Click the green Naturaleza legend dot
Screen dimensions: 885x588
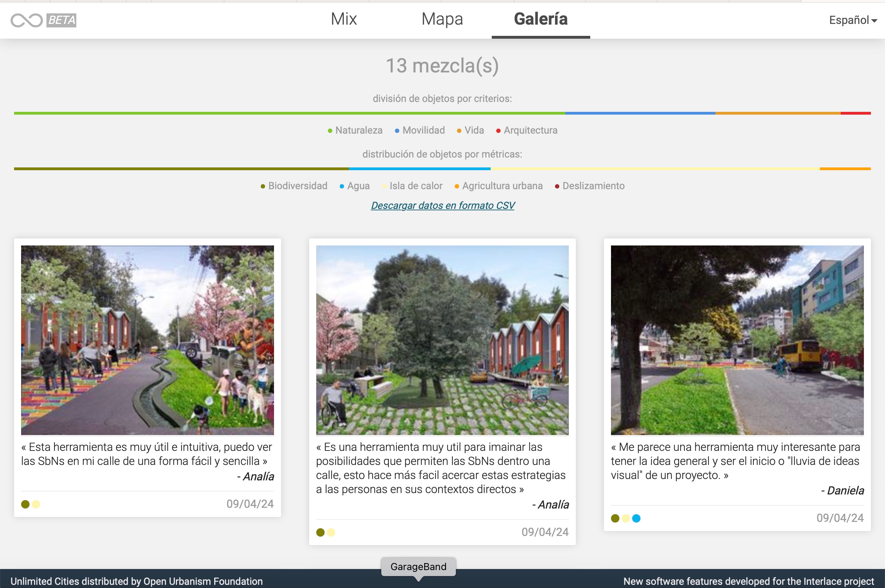330,131
